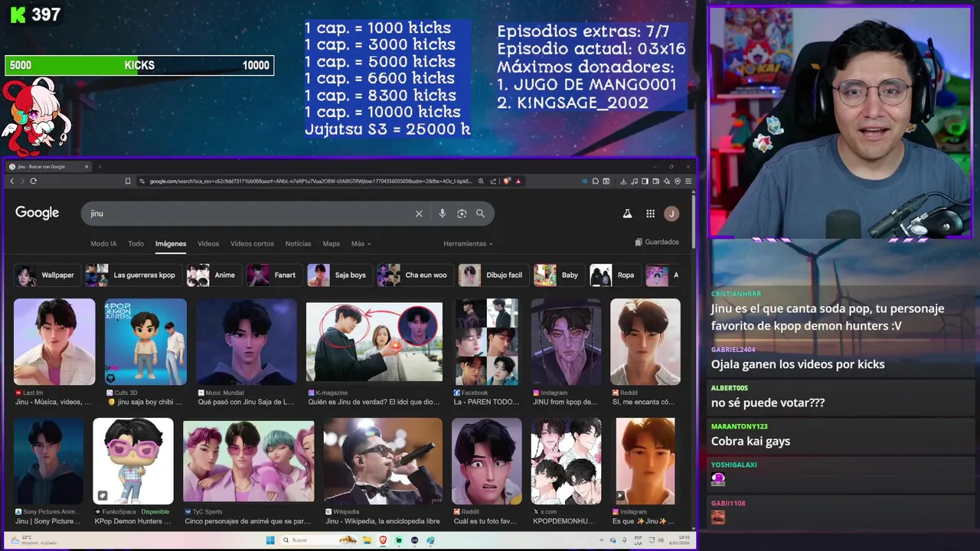The image size is (980, 551).
Task: Switch to the Noticias tab
Action: [x=298, y=244]
